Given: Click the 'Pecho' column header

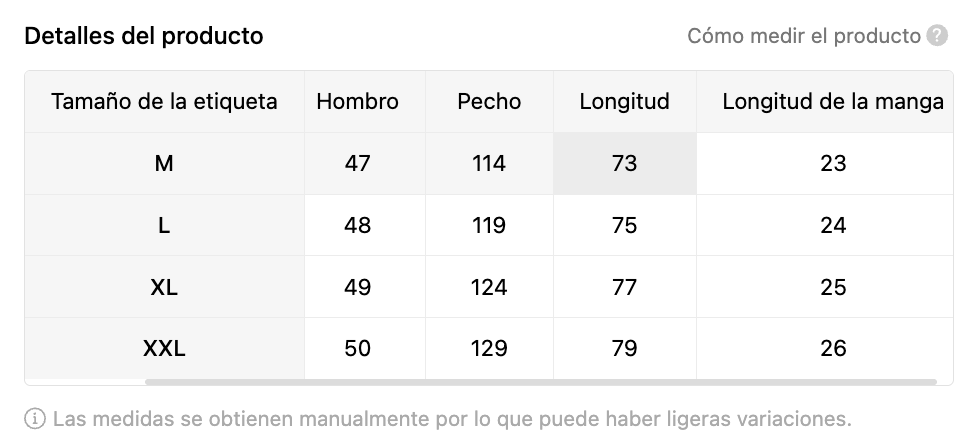Looking at the screenshot, I should pos(489,101).
